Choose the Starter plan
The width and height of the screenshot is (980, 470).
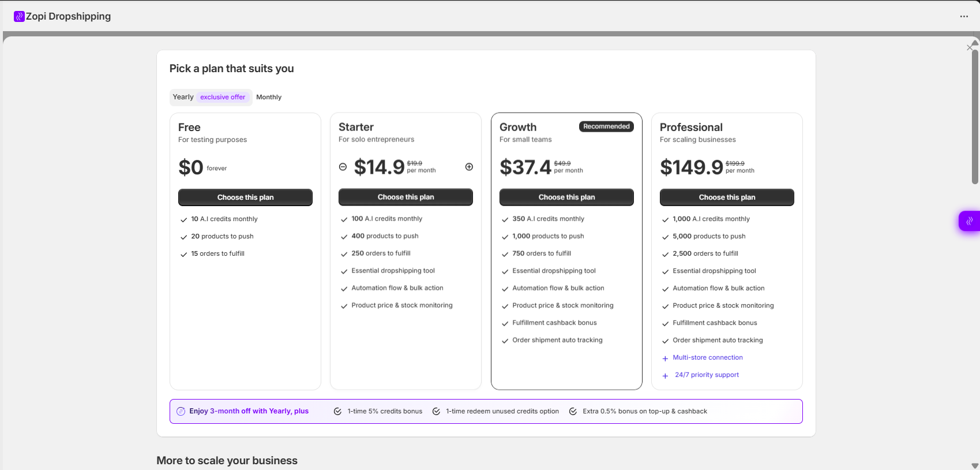click(405, 197)
